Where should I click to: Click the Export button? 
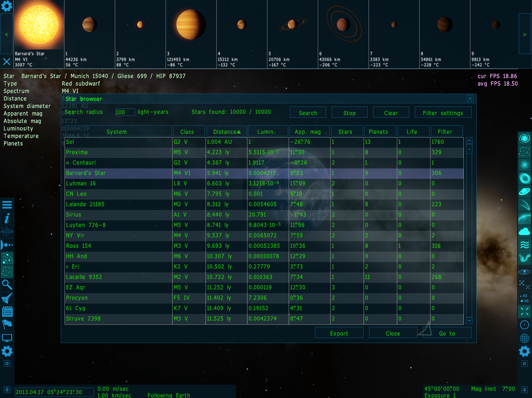[339, 333]
